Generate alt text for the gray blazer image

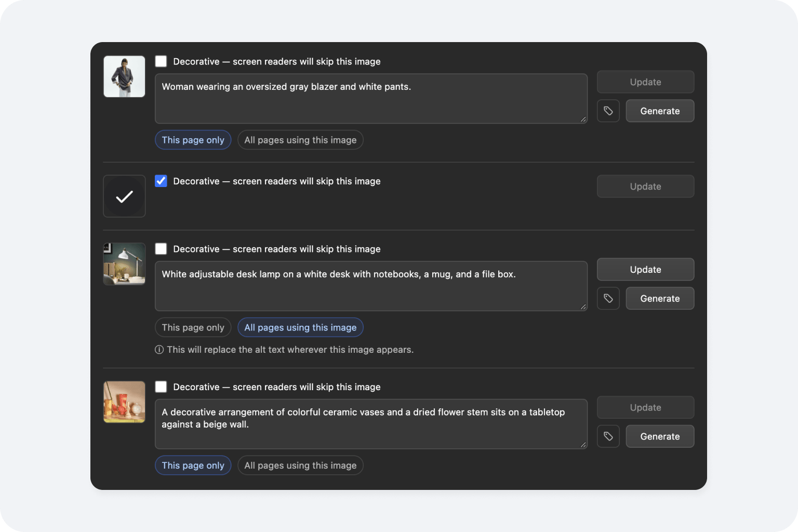click(x=660, y=111)
